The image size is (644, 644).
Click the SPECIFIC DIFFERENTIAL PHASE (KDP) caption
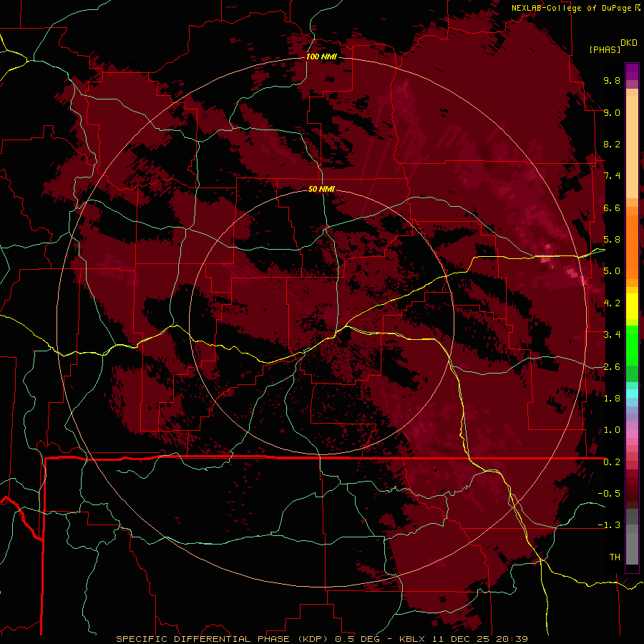(223, 639)
